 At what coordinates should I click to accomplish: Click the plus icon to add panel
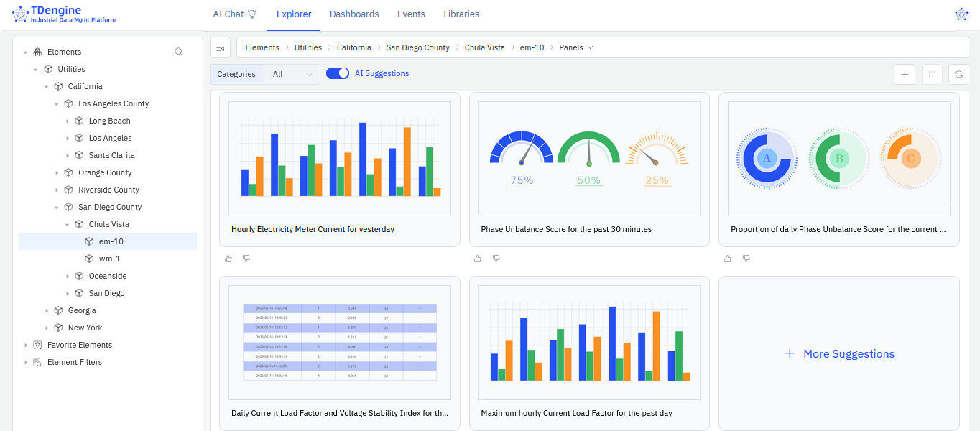coord(905,74)
